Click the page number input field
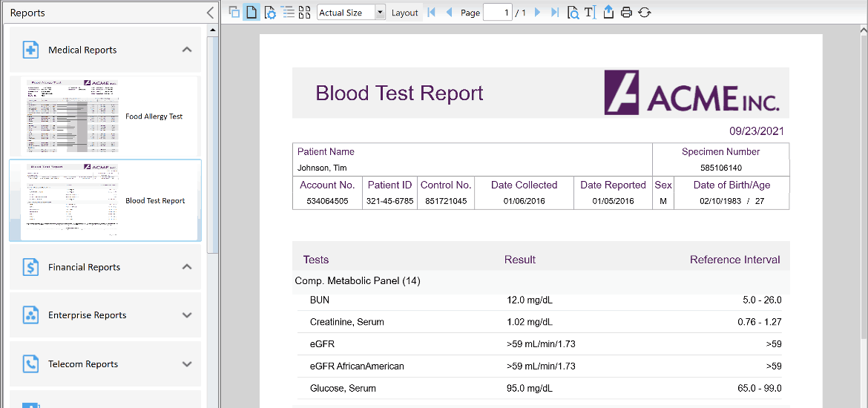This screenshot has width=868, height=408. pyautogui.click(x=497, y=13)
